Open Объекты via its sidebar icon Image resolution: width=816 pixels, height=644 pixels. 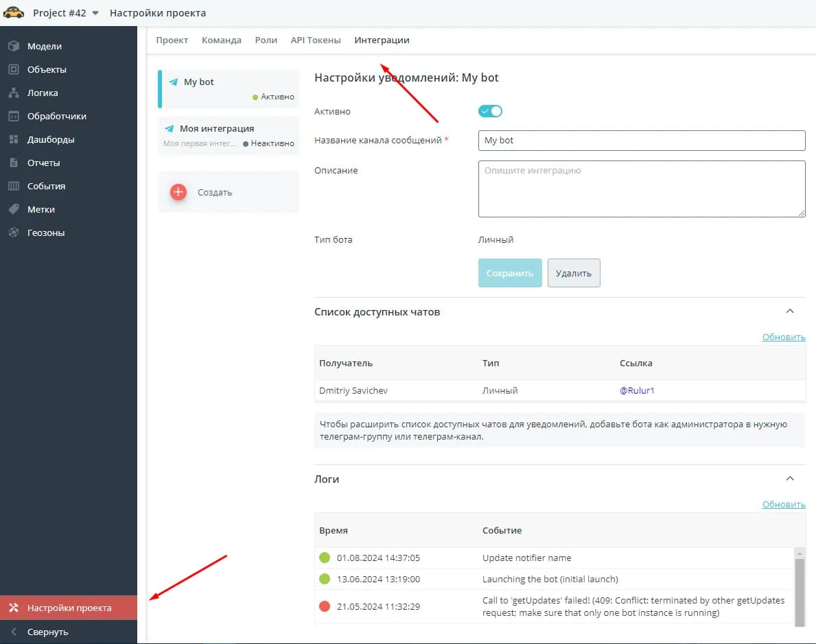(x=13, y=70)
